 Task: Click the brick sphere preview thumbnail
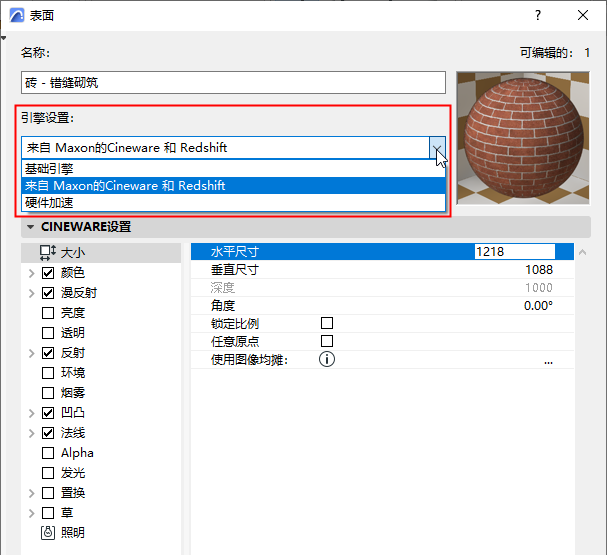tap(523, 138)
